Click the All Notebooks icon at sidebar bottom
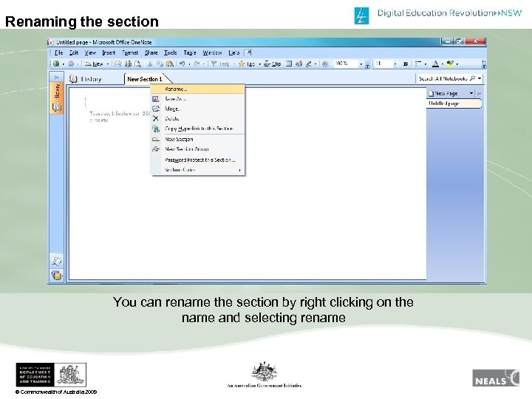532x399 pixels. (x=57, y=275)
